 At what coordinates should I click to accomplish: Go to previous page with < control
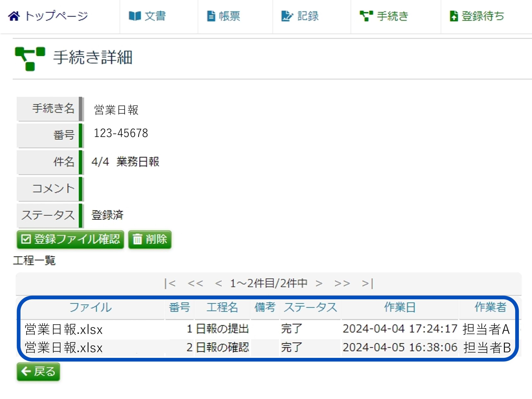[x=218, y=283]
